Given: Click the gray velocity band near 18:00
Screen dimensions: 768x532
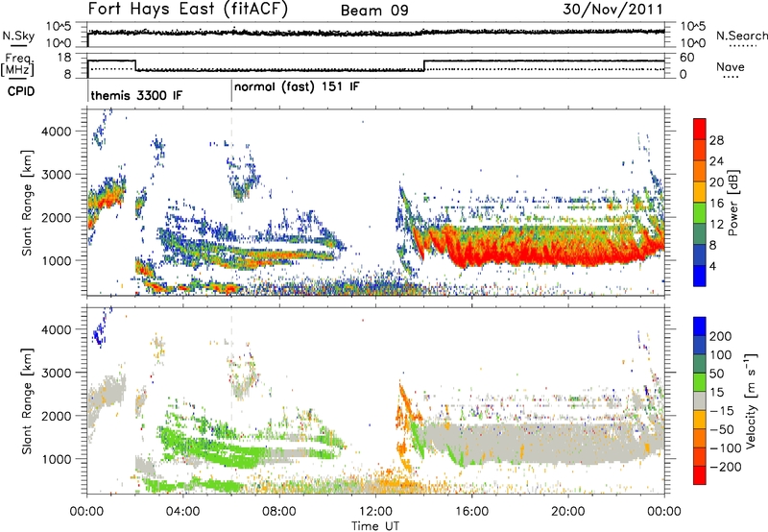Looking at the screenshot, I should coord(519,444).
